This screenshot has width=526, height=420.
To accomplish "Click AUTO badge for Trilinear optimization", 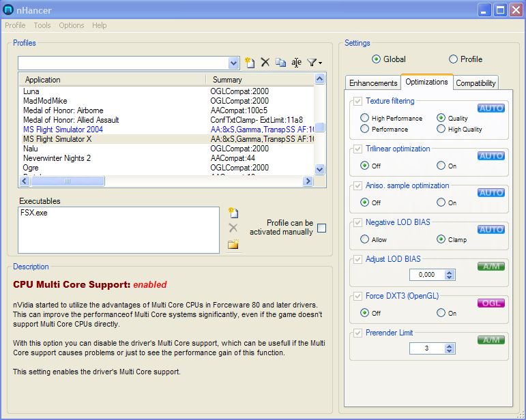I will [491, 156].
